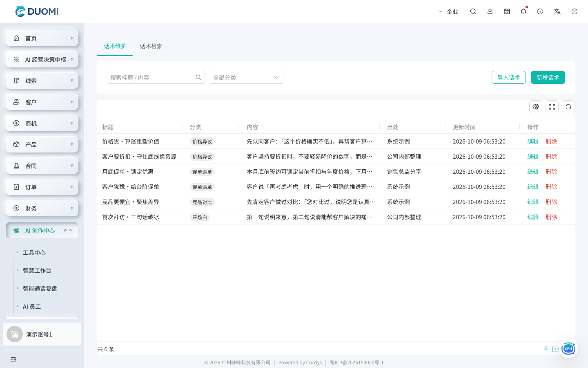This screenshot has width=588, height=368.
Task: Delete the 首次拜访・三句话破冰 row
Action: point(551,217)
